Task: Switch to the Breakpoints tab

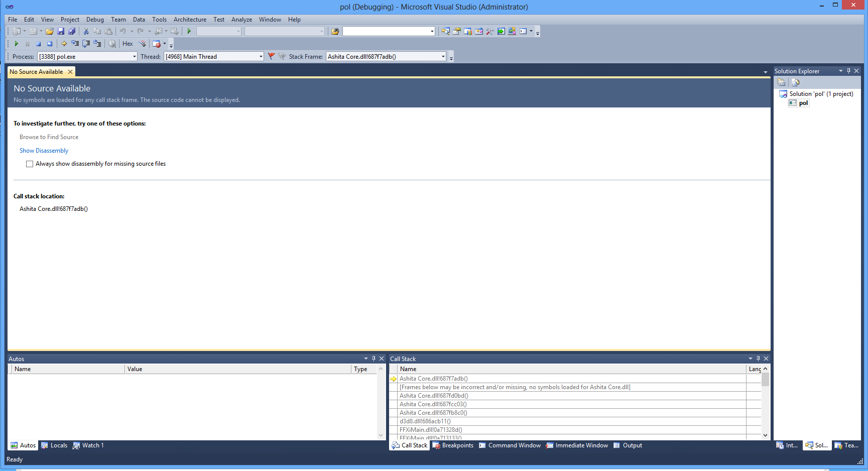Action: 453,445
